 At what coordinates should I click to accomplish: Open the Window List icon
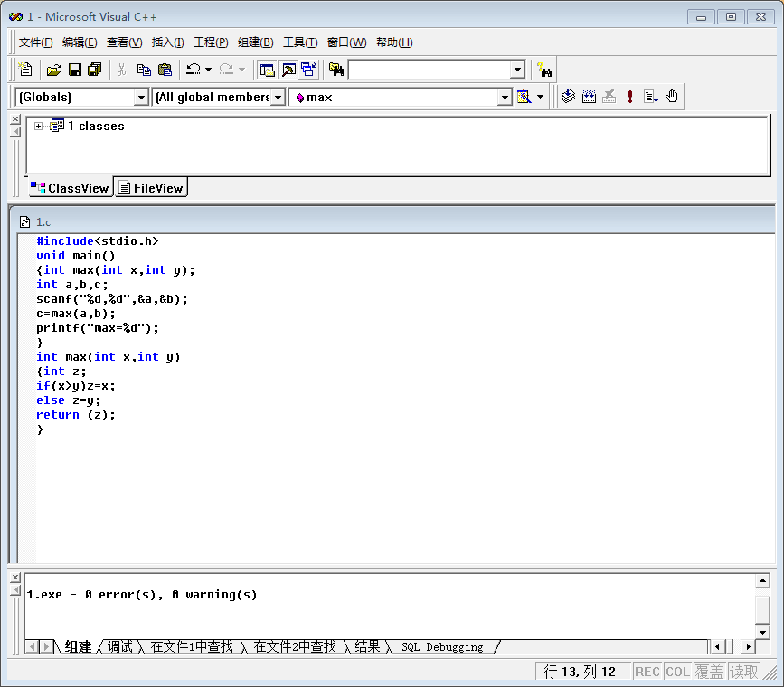tap(308, 70)
